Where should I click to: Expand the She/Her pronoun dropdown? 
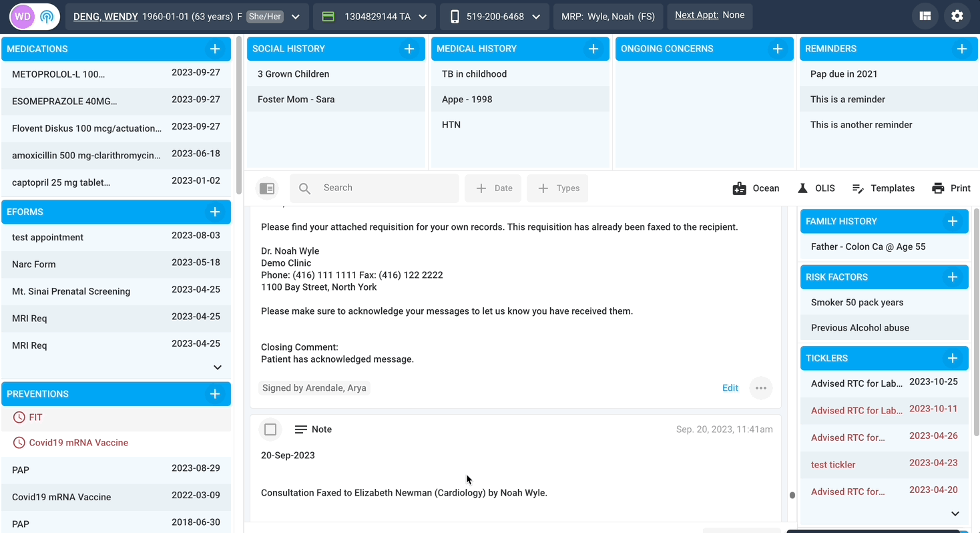294,16
